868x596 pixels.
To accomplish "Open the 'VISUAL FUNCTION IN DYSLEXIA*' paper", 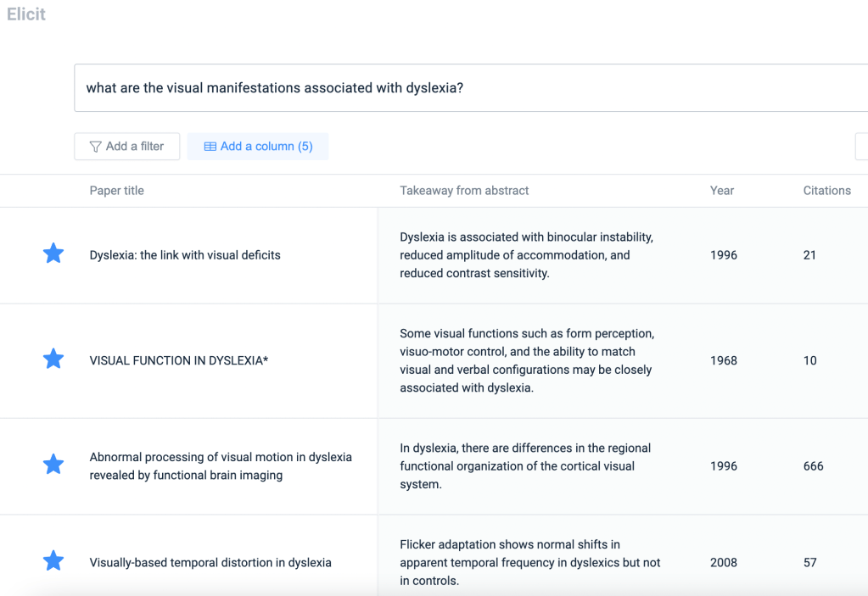I will 179,360.
